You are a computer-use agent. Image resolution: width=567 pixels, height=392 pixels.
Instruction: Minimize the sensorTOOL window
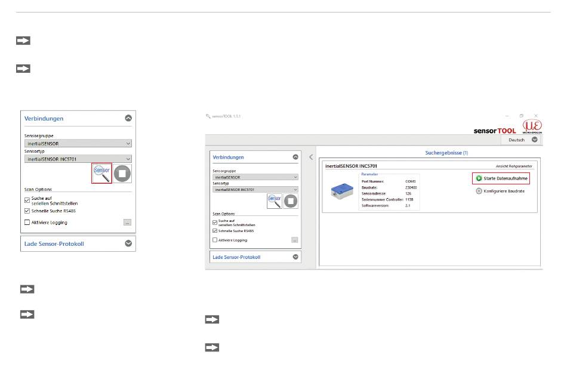[507, 116]
